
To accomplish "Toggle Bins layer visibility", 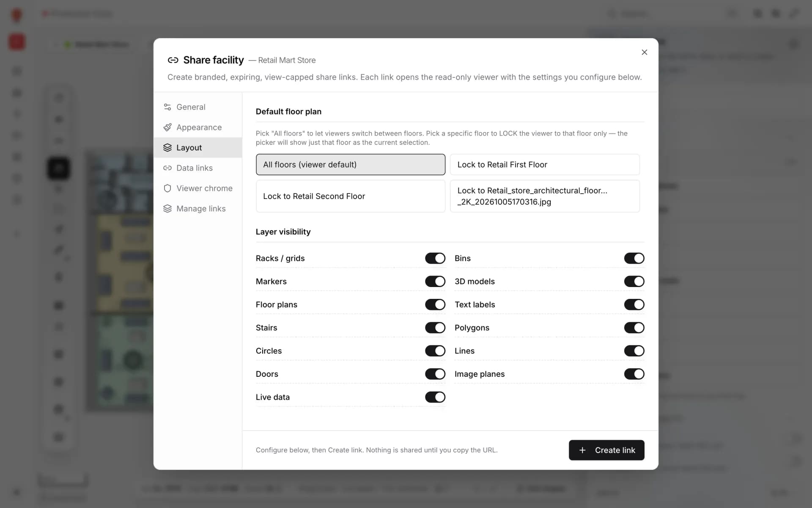I will pos(634,258).
